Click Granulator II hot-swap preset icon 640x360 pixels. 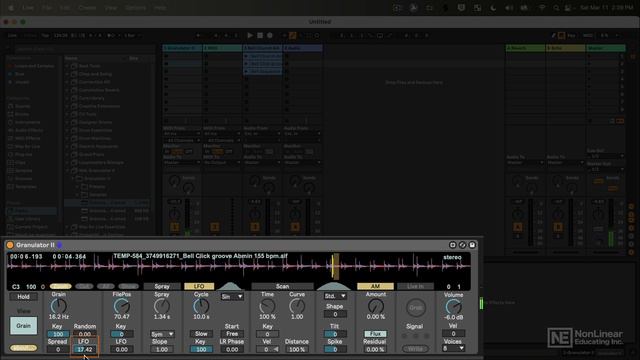point(462,245)
